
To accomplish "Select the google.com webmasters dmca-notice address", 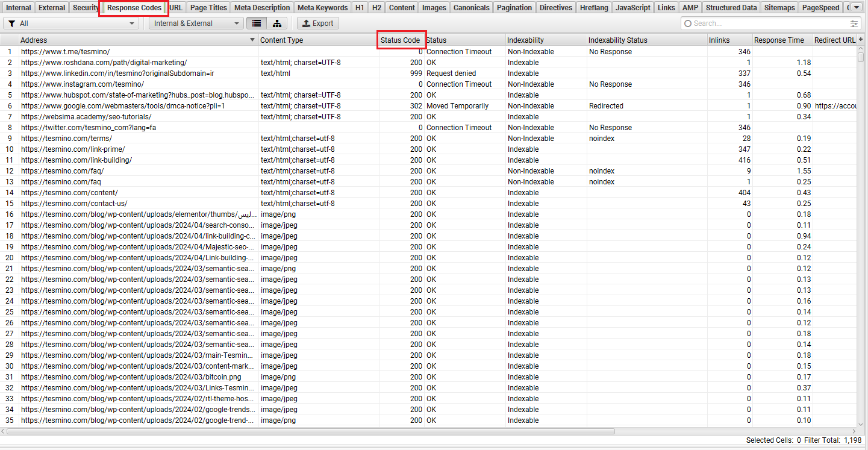I will pos(123,106).
